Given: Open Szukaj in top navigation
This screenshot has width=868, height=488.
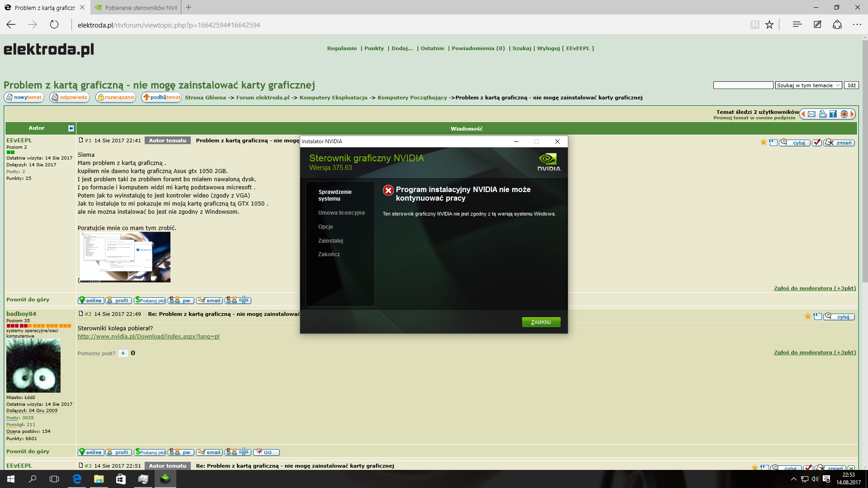Looking at the screenshot, I should [x=521, y=48].
